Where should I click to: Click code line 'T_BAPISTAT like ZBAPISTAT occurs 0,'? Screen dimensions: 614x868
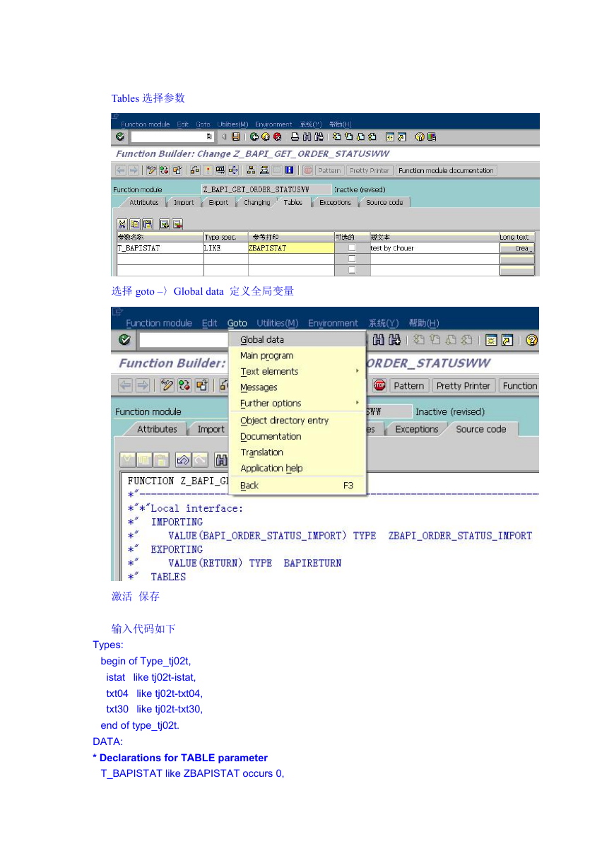coord(193,773)
